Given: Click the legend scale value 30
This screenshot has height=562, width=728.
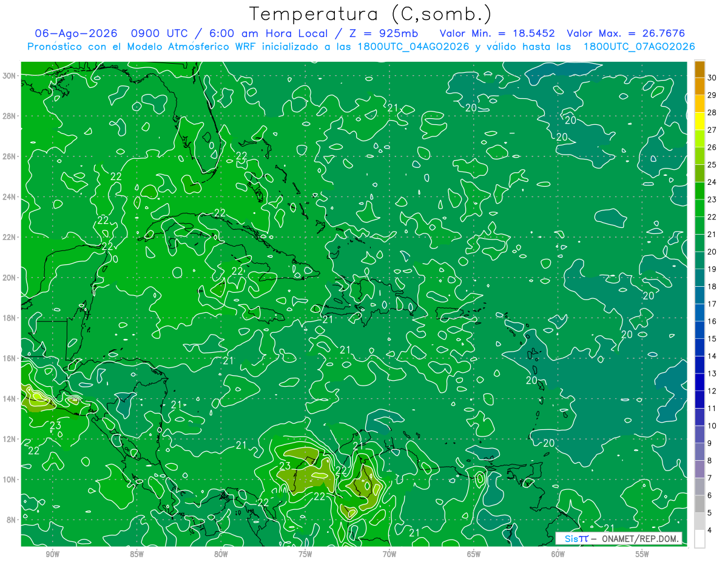Looking at the screenshot, I should coord(712,78).
